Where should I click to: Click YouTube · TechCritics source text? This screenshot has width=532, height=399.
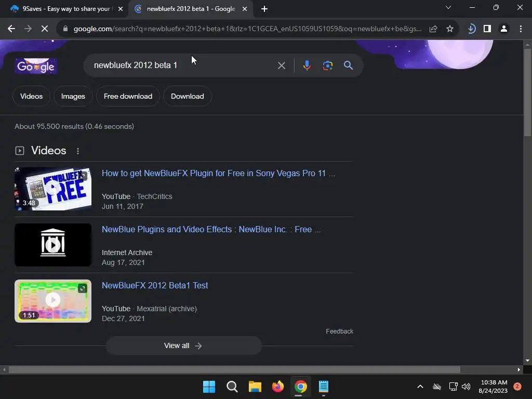pos(137,196)
